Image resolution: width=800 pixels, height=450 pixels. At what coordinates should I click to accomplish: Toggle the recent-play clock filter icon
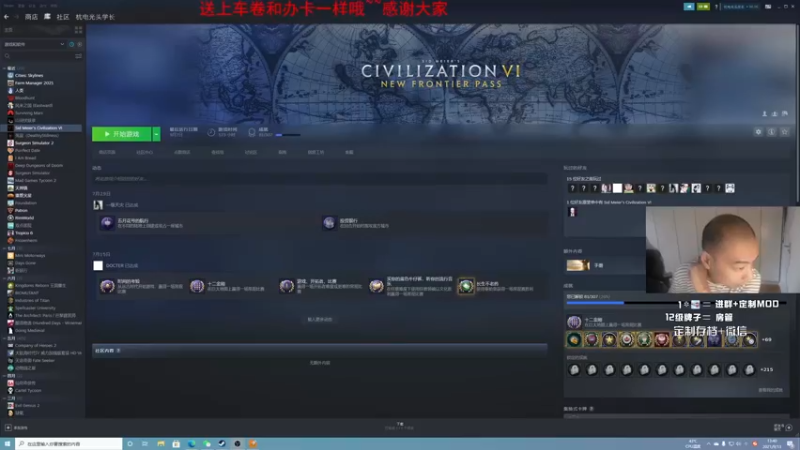(71, 44)
